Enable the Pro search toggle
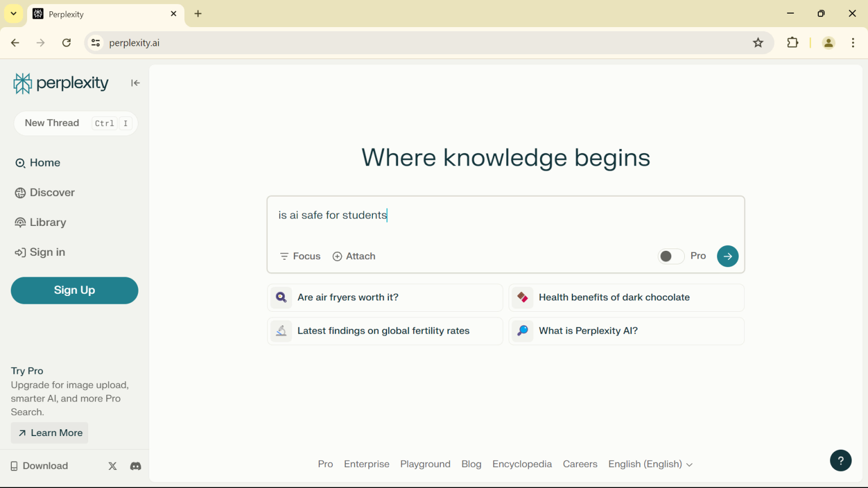This screenshot has width=868, height=488. coord(671,256)
